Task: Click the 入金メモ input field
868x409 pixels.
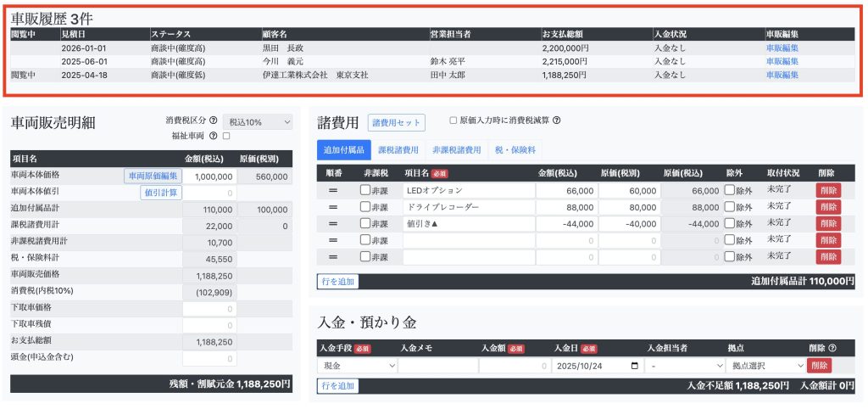Action: [x=437, y=366]
